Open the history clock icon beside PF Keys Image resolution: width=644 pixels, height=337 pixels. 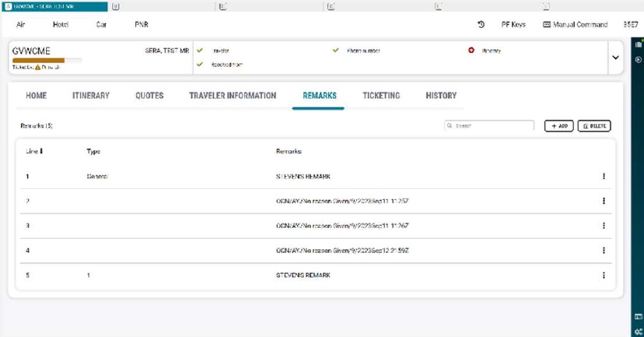pyautogui.click(x=481, y=25)
